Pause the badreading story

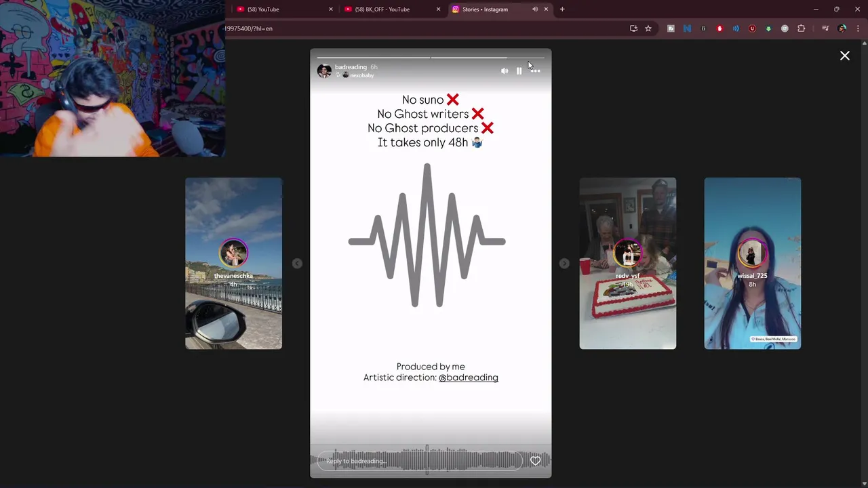point(519,70)
